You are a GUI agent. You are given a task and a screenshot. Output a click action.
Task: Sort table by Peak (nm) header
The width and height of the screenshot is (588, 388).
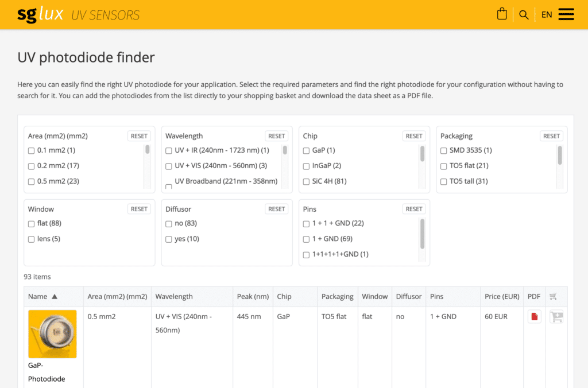point(253,297)
